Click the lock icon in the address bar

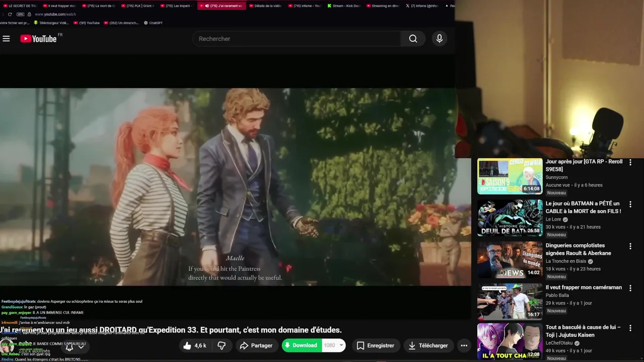[29, 14]
